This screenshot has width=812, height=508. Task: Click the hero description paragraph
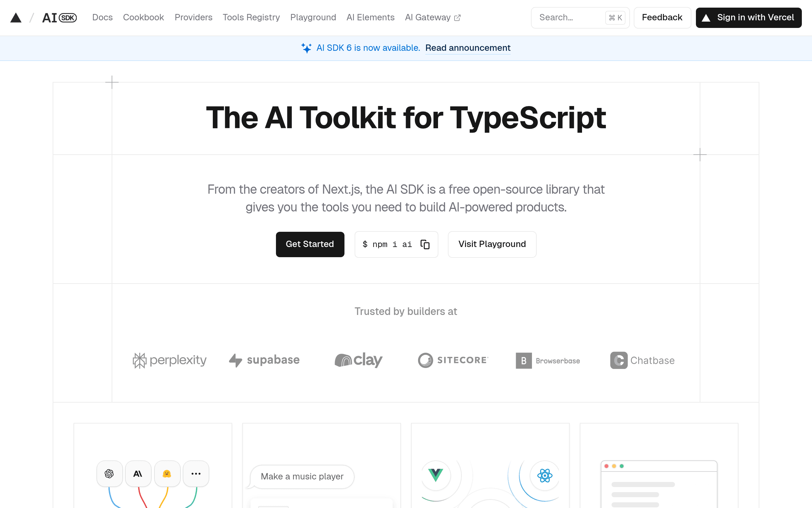click(x=406, y=198)
